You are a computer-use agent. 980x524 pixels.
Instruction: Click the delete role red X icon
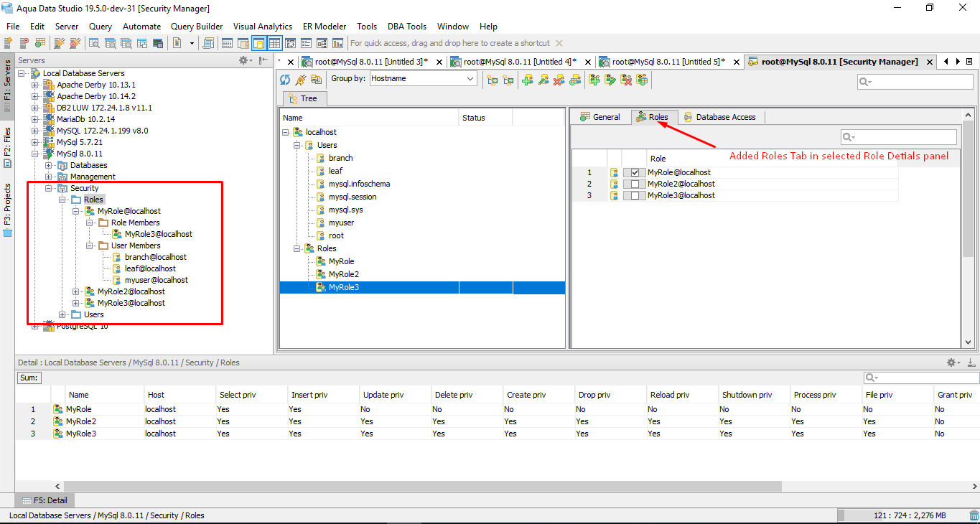[626, 80]
